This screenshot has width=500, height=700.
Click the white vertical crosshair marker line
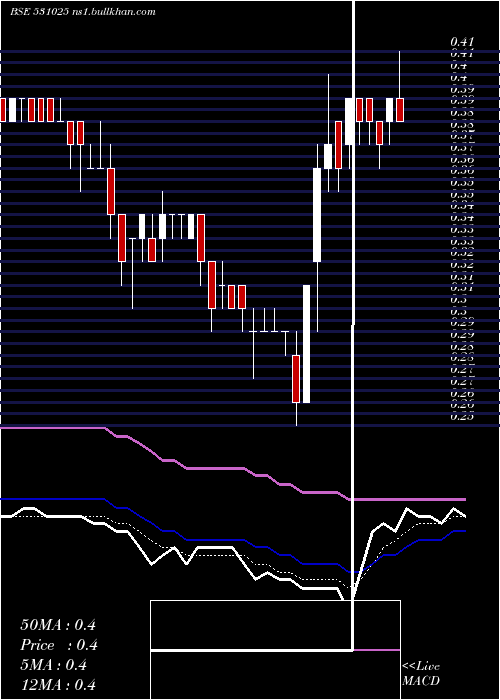pyautogui.click(x=354, y=325)
